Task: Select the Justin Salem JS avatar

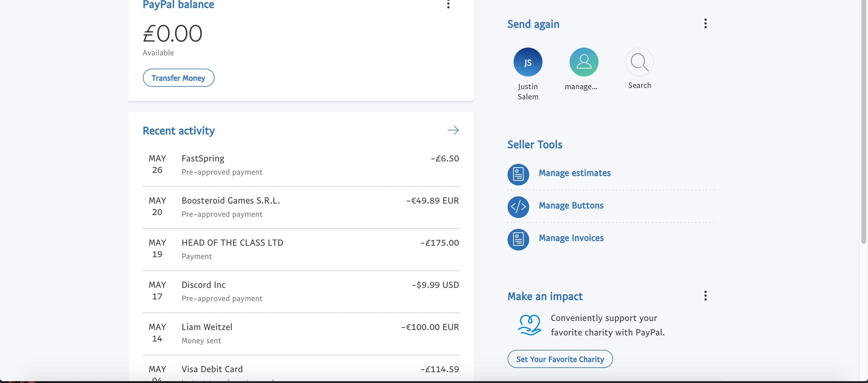Action: pyautogui.click(x=528, y=62)
